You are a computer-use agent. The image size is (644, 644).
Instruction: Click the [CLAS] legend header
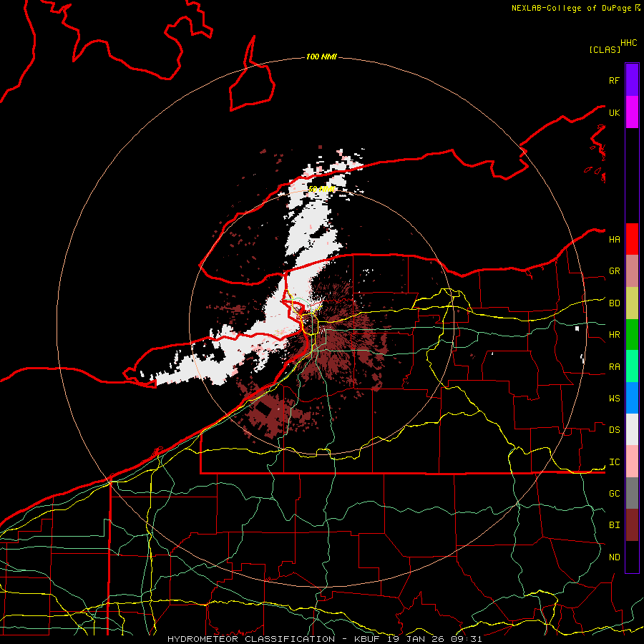pos(605,49)
